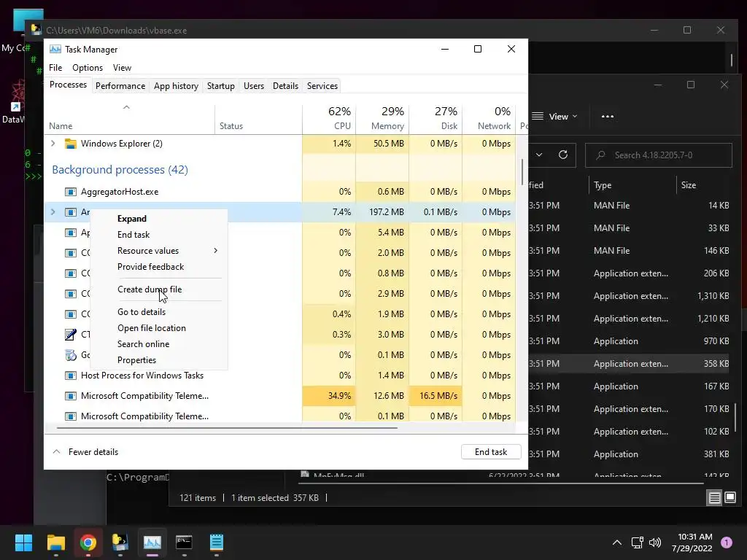The image size is (747, 560).
Task: Open the File Explorer See more ellipsis
Action: [608, 116]
